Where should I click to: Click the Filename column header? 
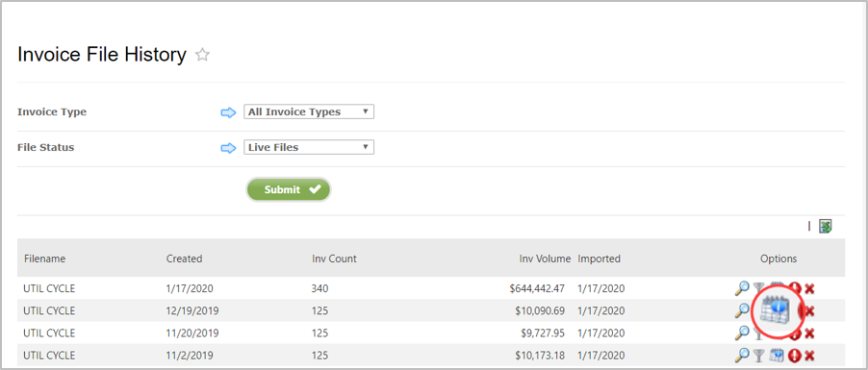(45, 259)
